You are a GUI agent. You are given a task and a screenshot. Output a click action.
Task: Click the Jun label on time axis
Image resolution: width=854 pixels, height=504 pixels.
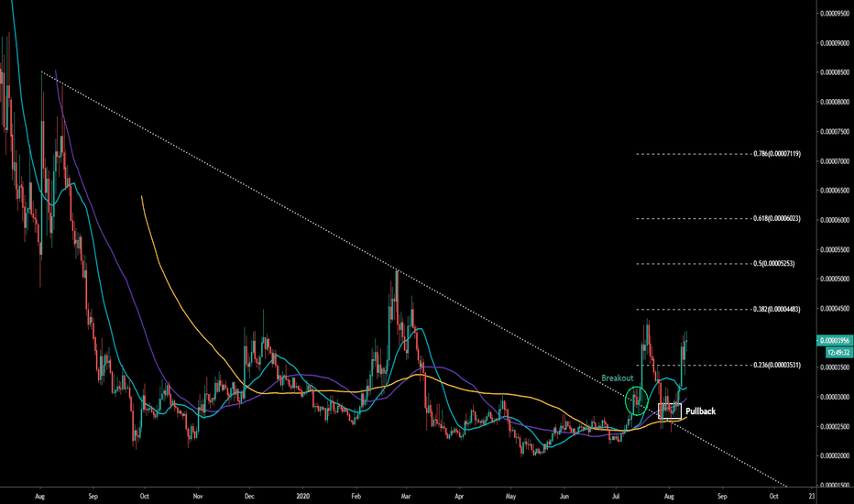(x=564, y=497)
